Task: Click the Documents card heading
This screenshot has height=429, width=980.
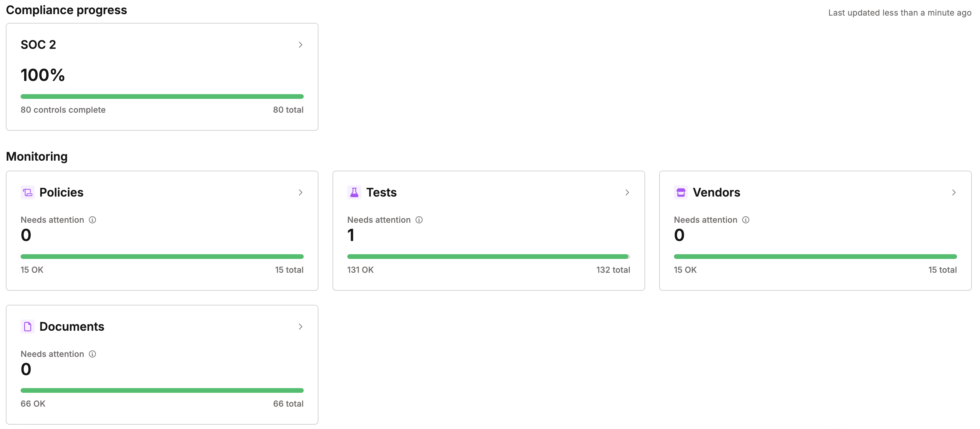Action: click(72, 327)
